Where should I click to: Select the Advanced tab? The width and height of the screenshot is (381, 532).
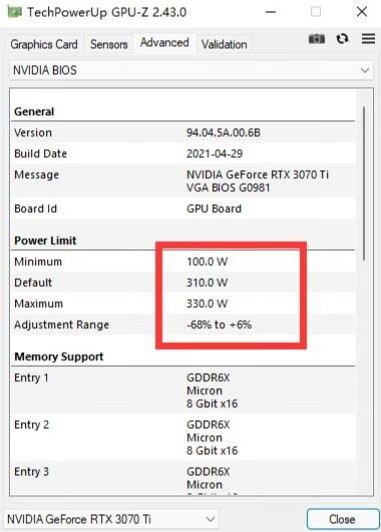165,43
